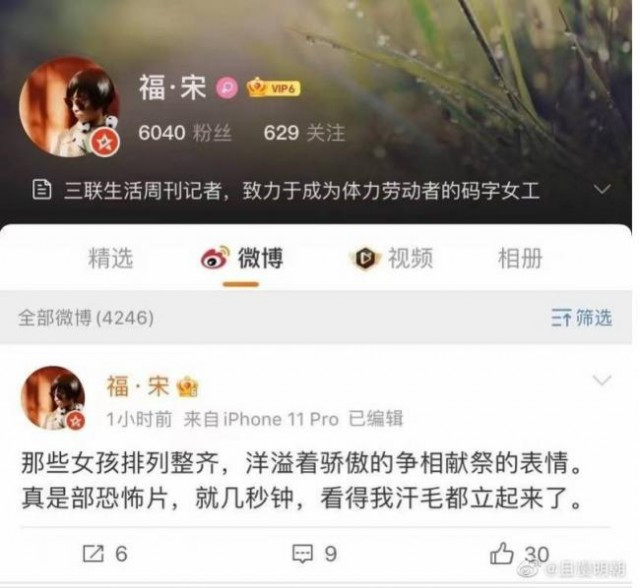The width and height of the screenshot is (640, 588).
Task: Open comments via the speech bubble icon
Action: click(302, 554)
